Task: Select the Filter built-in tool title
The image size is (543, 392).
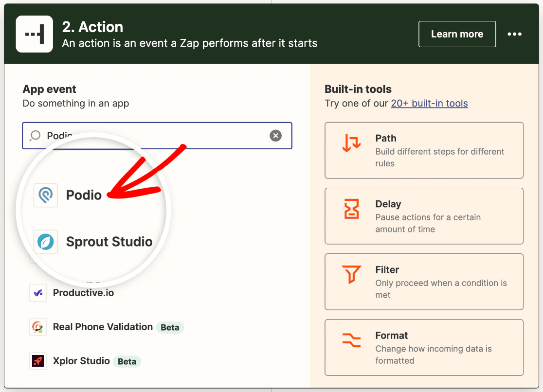Action: [x=387, y=270]
